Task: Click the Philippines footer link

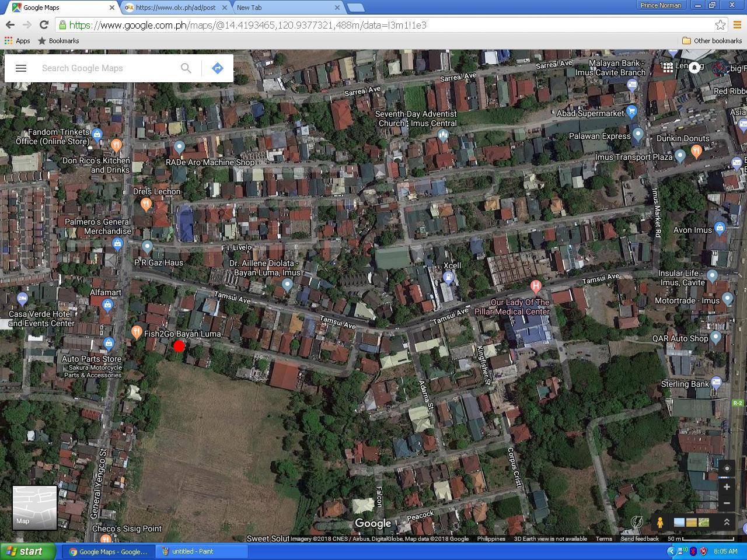Action: (x=491, y=539)
